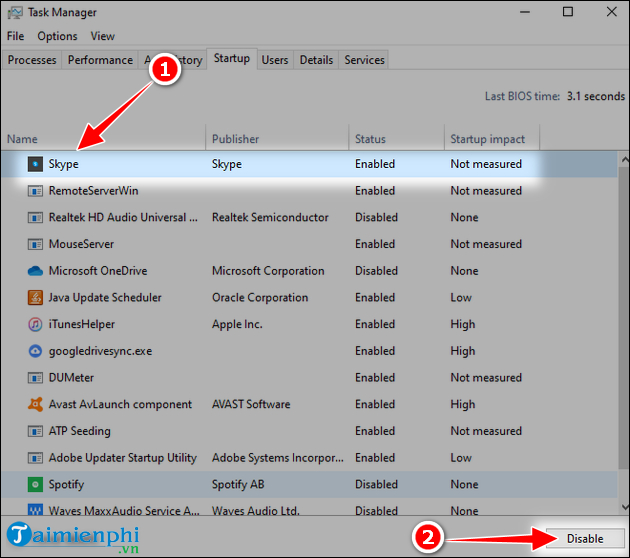This screenshot has height=558, width=630.
Task: Open the Details tab
Action: tap(316, 60)
